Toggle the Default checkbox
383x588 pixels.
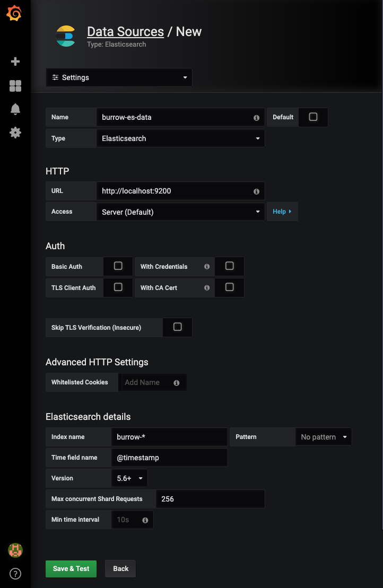point(313,117)
